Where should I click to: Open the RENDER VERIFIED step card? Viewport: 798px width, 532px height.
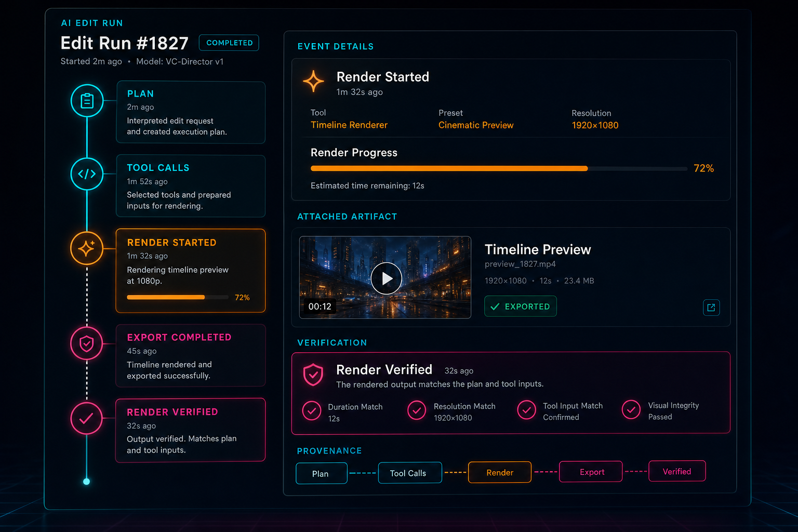click(191, 430)
